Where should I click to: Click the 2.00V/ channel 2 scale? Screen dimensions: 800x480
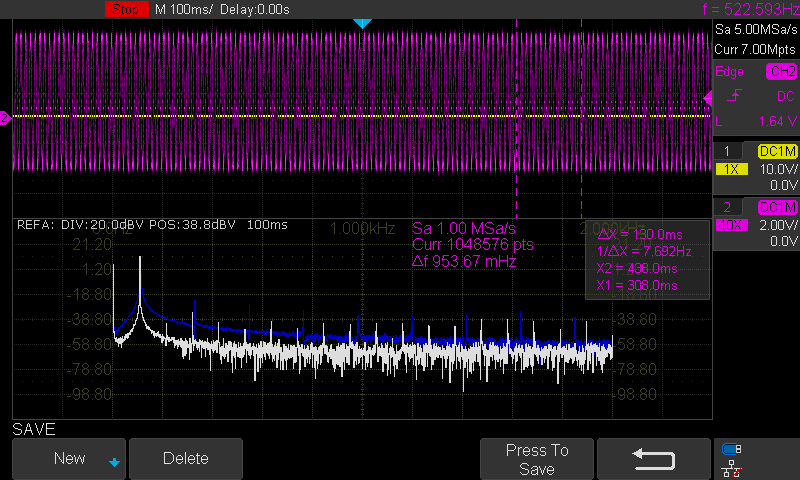click(778, 225)
